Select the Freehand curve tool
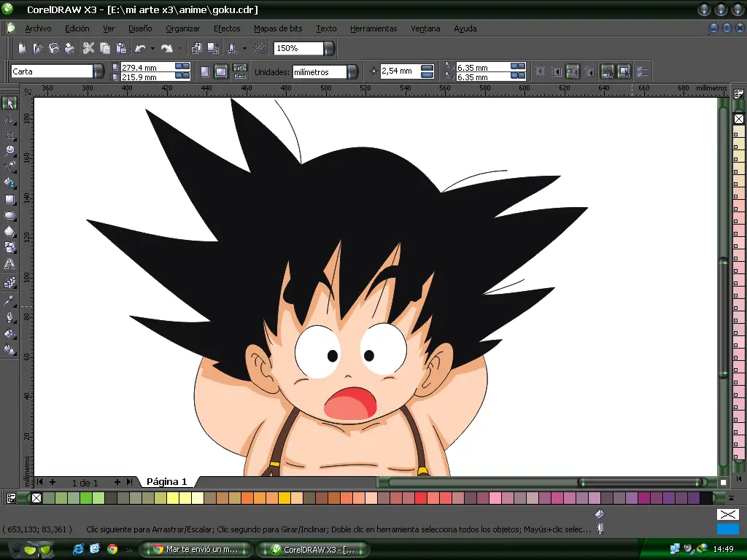 click(9, 167)
